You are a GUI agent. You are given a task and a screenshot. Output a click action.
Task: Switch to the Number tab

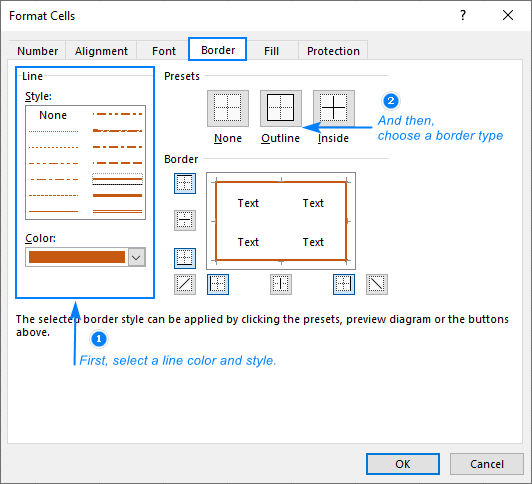[37, 51]
